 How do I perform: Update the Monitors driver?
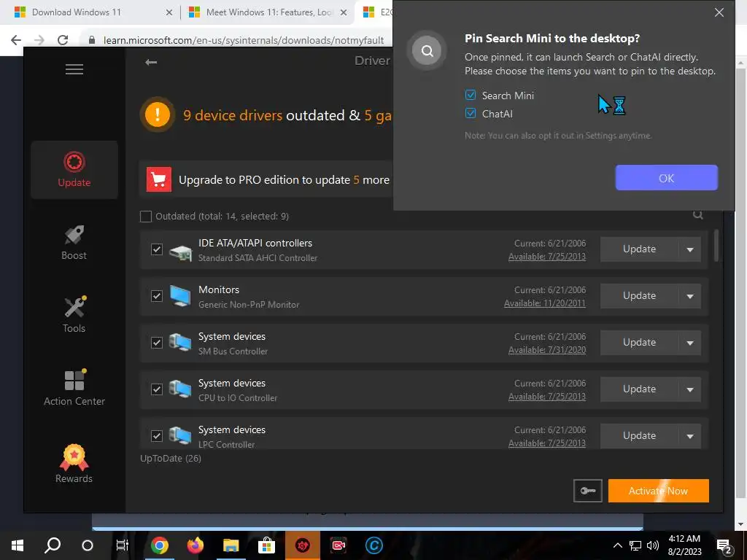[639, 296]
